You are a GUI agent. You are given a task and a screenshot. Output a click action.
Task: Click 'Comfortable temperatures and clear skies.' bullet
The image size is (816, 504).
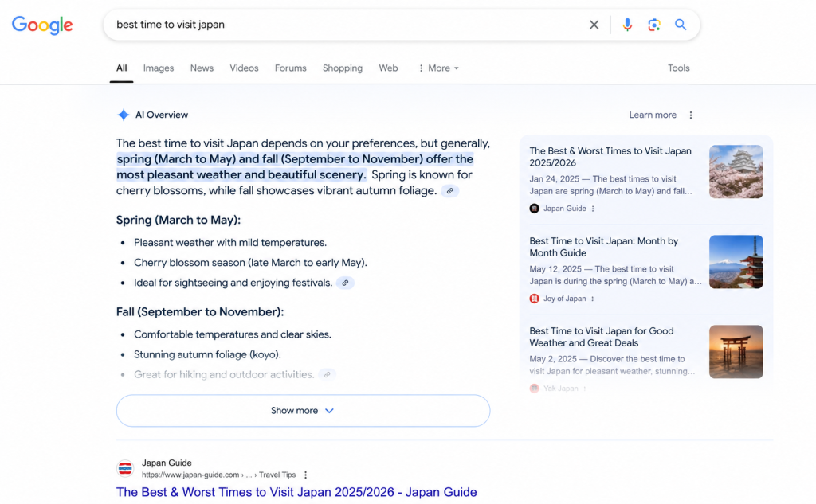coord(232,335)
